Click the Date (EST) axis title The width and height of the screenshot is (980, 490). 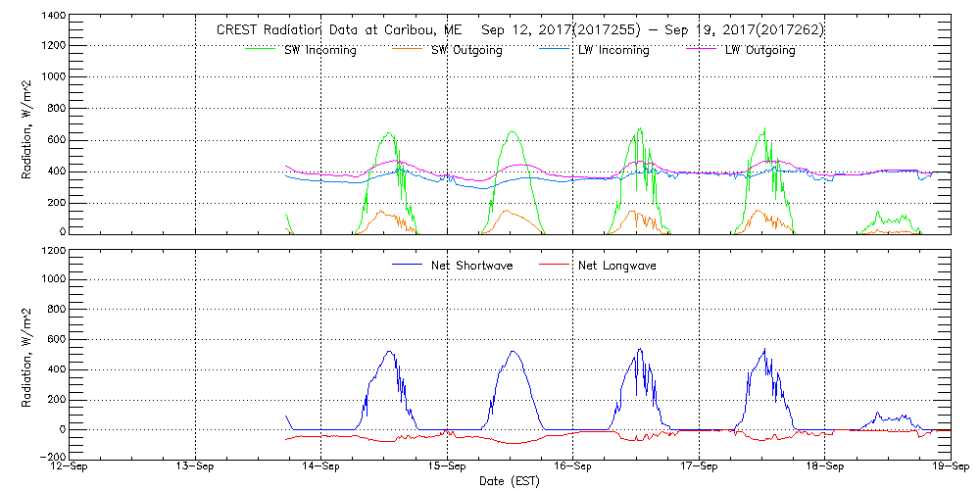(x=511, y=481)
